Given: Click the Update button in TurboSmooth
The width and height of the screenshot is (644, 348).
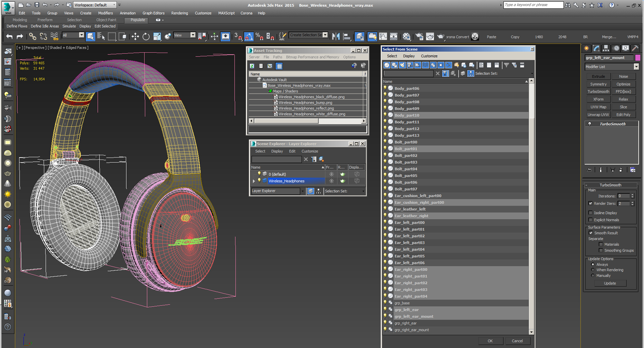Looking at the screenshot, I should [610, 283].
